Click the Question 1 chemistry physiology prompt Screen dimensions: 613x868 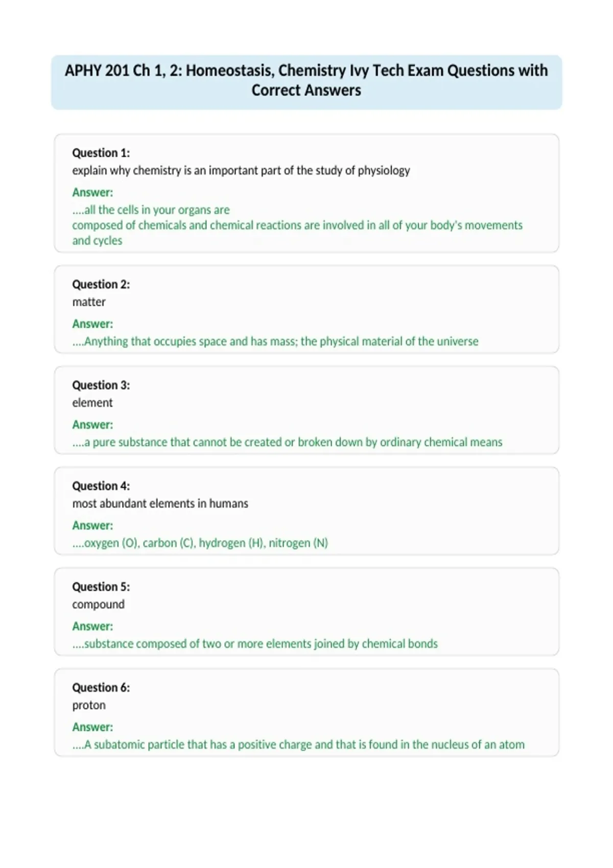coord(241,171)
